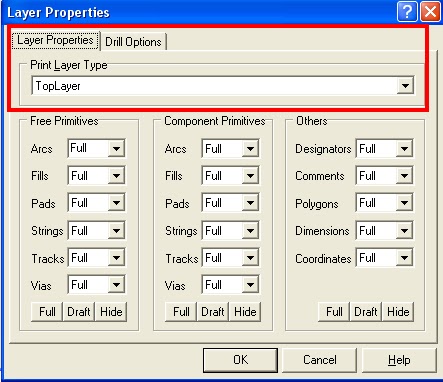Close the Layer Properties window

click(x=430, y=12)
